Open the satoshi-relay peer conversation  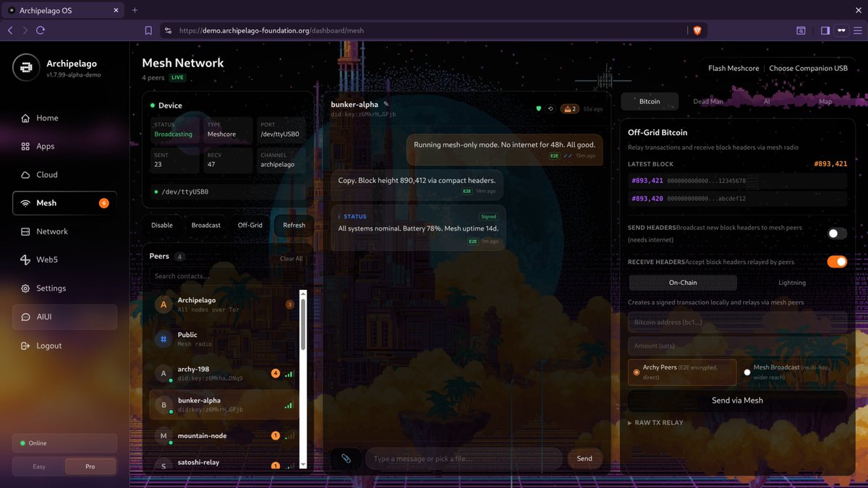(224, 464)
